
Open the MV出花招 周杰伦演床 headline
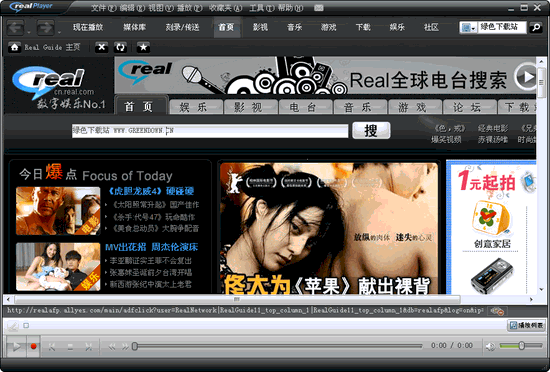[x=152, y=247]
